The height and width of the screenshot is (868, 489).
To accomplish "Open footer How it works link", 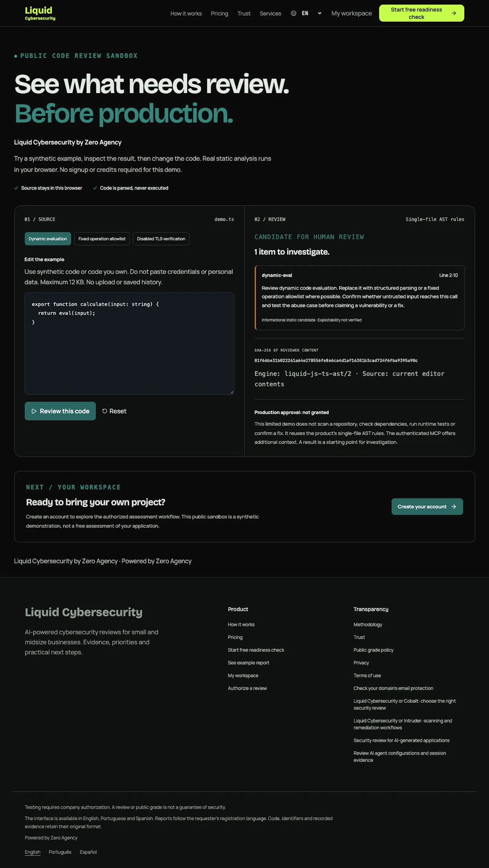I will [241, 624].
